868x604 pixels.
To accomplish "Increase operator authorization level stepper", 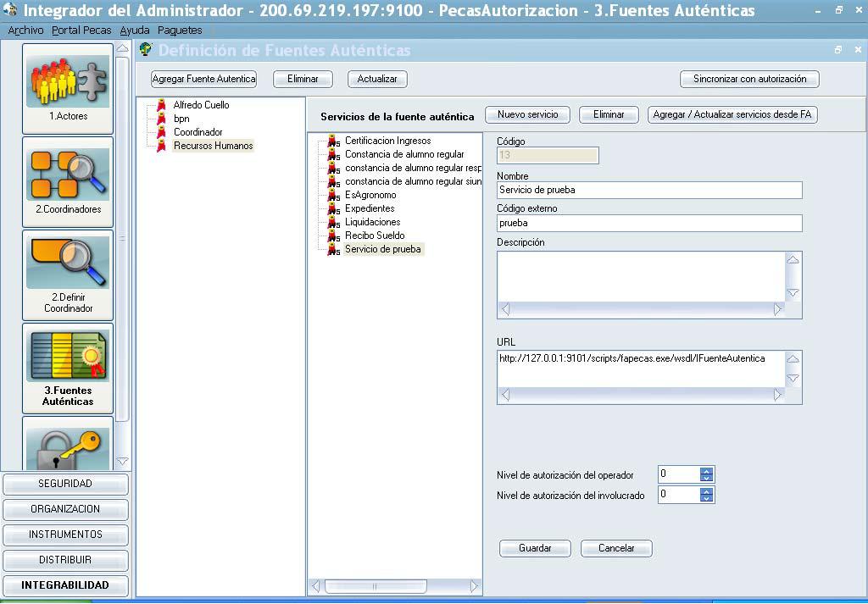I will [x=707, y=470].
